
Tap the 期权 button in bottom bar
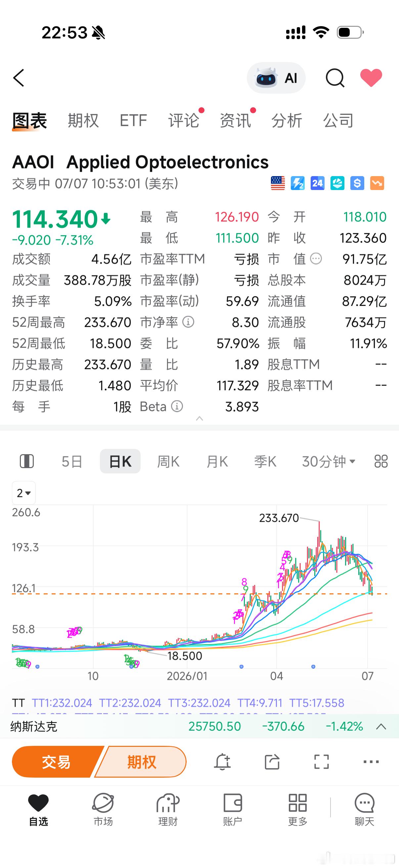[141, 761]
